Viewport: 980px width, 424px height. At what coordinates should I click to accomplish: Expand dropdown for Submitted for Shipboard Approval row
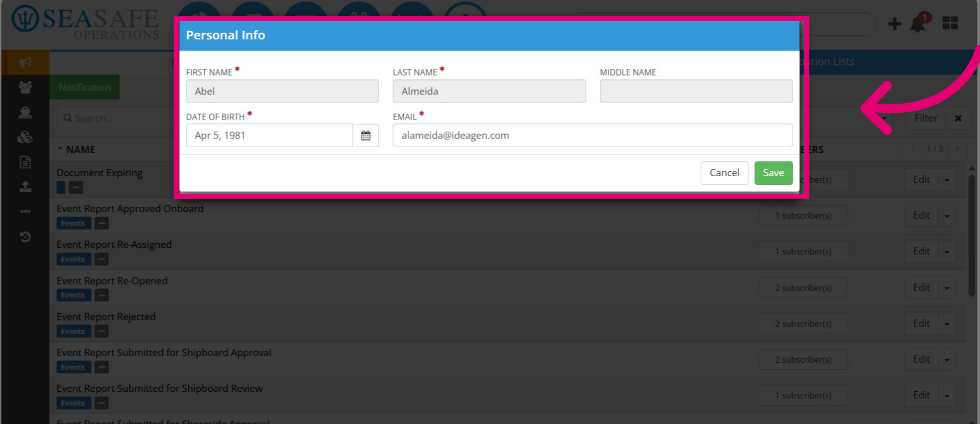pos(947,359)
